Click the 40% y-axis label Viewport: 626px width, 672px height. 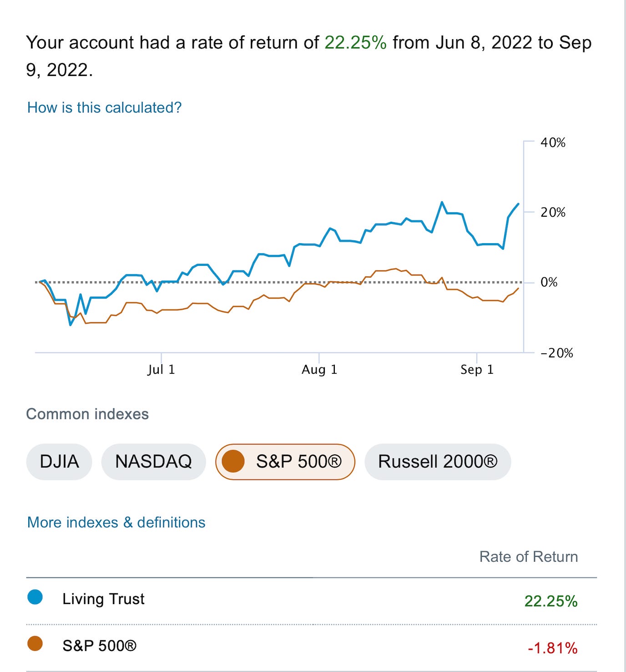coord(553,143)
